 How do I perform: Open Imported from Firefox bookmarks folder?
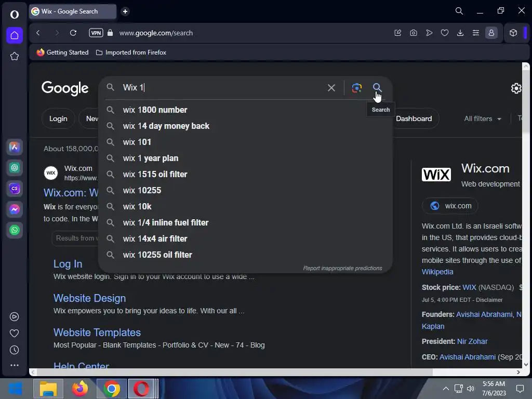point(131,52)
